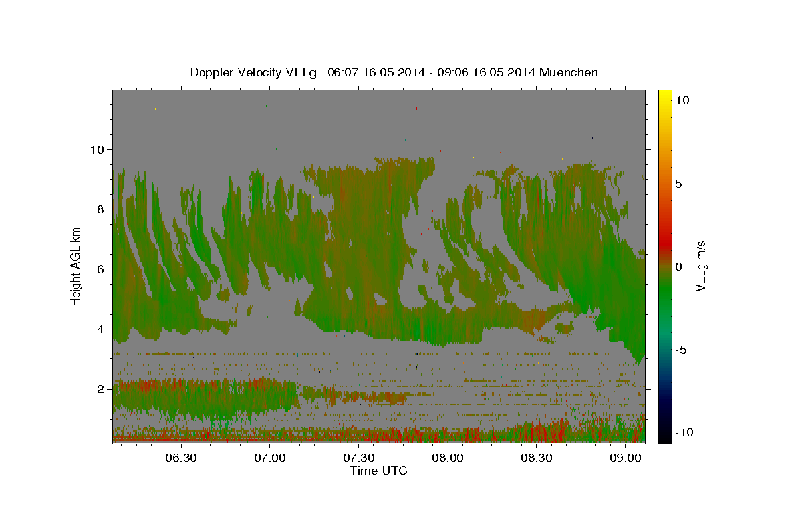Click the height axis label 10

[97, 149]
